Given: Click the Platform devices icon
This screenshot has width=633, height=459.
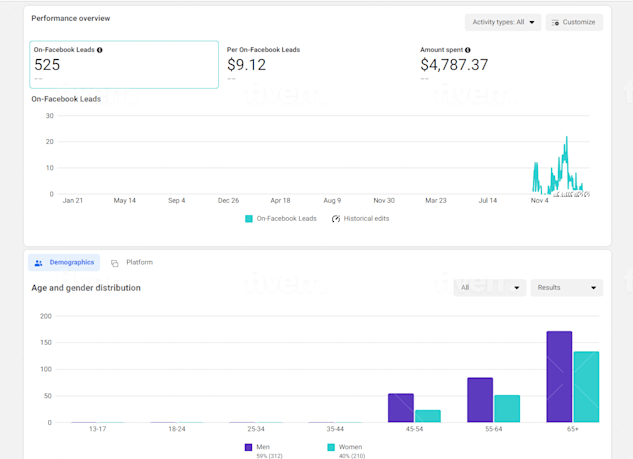Looking at the screenshot, I should (x=115, y=263).
